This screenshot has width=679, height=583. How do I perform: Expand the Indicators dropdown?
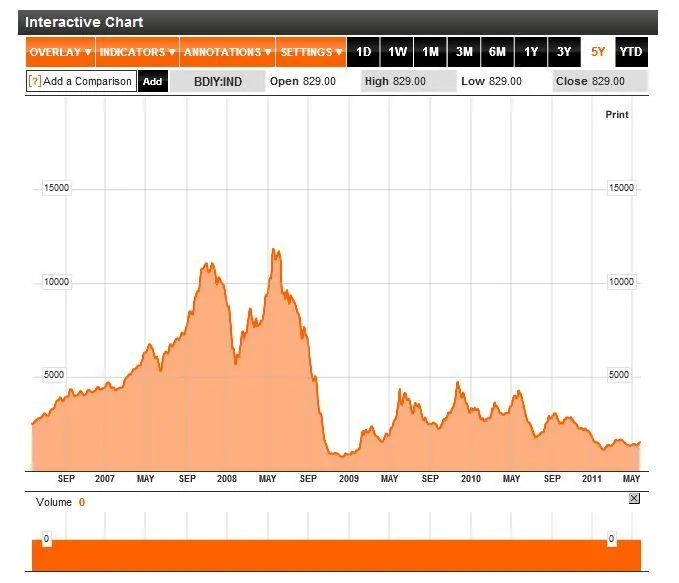point(138,52)
